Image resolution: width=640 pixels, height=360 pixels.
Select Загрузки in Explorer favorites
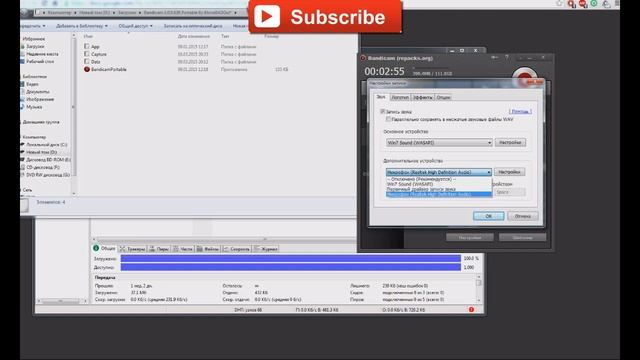[35, 46]
